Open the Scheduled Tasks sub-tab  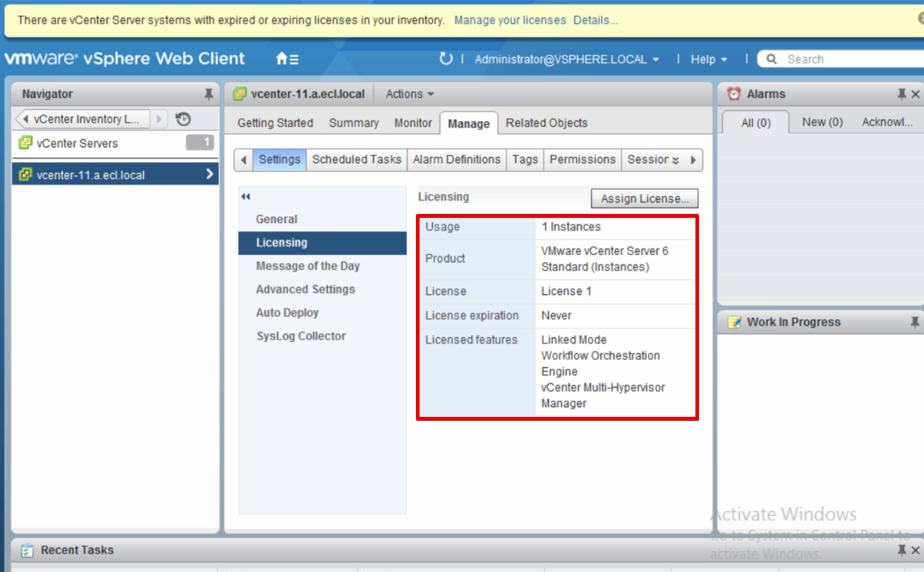[357, 159]
